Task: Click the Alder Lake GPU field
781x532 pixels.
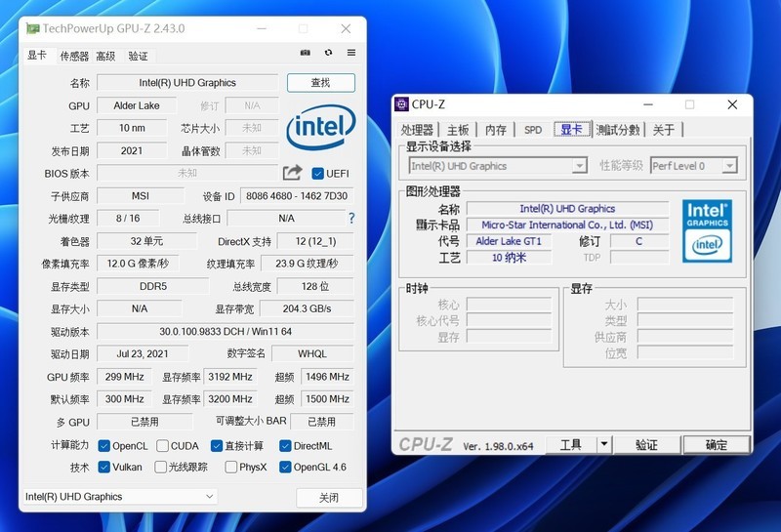Action: (x=137, y=105)
